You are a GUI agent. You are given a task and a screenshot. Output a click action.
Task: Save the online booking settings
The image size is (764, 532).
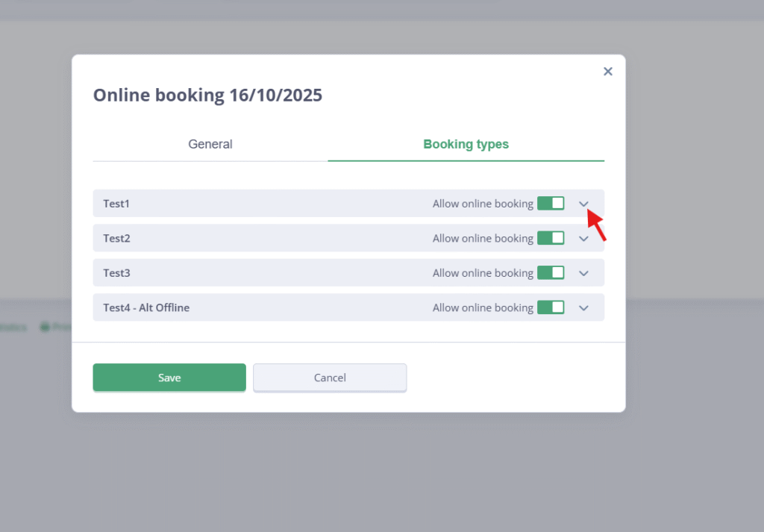click(169, 378)
